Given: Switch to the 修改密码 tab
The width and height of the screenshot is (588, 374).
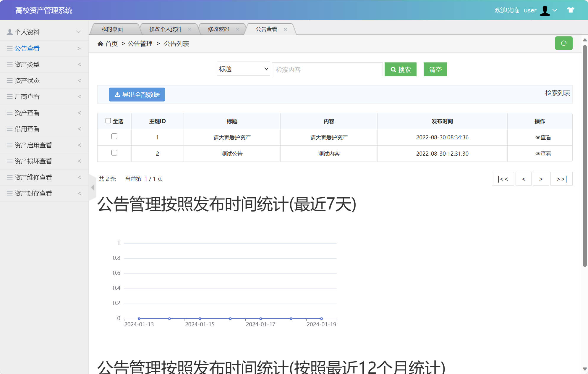Looking at the screenshot, I should point(219,29).
